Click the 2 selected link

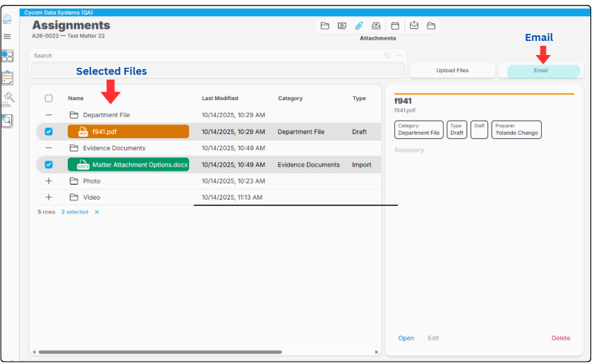[75, 212]
